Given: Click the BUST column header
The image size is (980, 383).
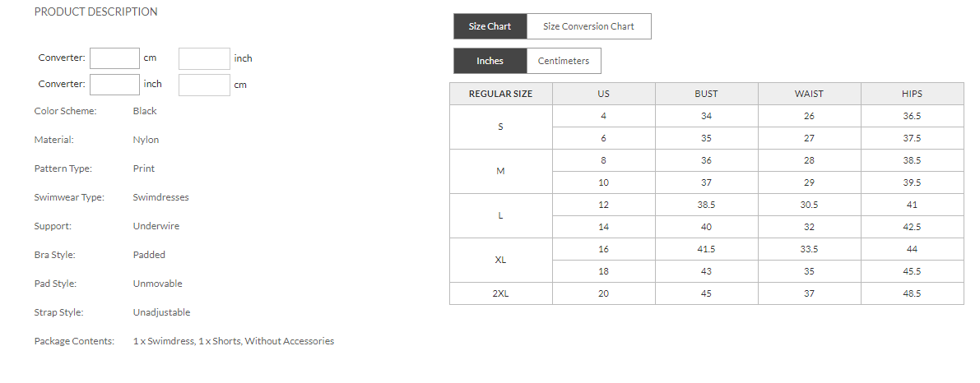Looking at the screenshot, I should 706,94.
